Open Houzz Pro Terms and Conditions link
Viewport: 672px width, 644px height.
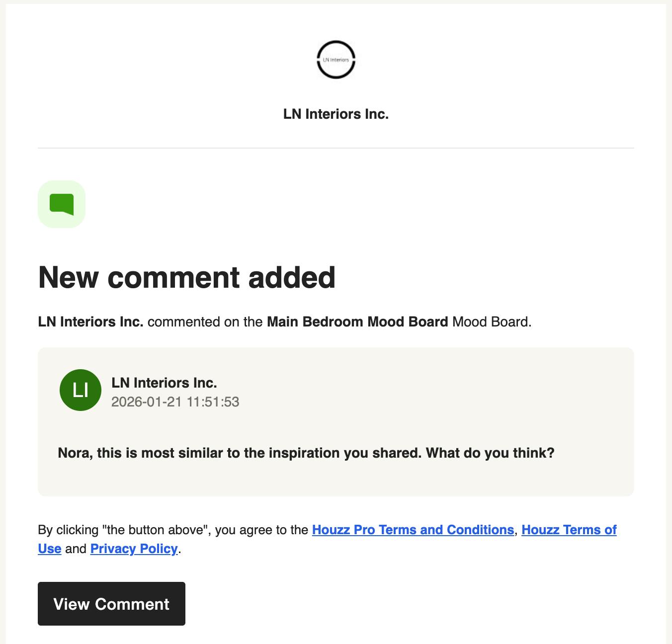pos(413,530)
